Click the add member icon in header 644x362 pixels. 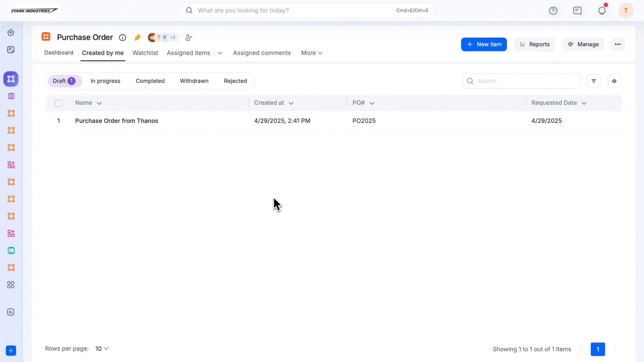[189, 38]
